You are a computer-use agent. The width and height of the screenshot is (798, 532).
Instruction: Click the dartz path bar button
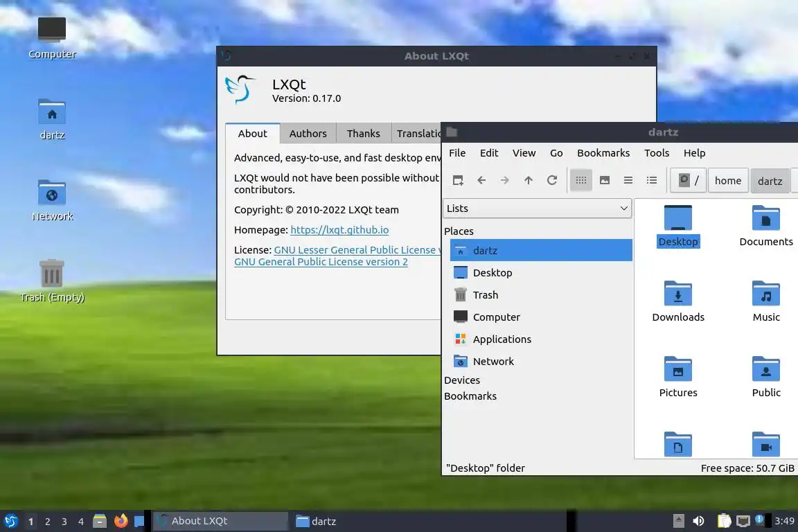pyautogui.click(x=770, y=181)
